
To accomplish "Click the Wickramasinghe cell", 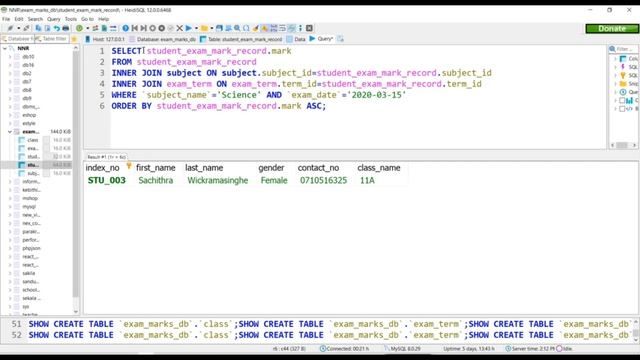I will click(x=218, y=180).
